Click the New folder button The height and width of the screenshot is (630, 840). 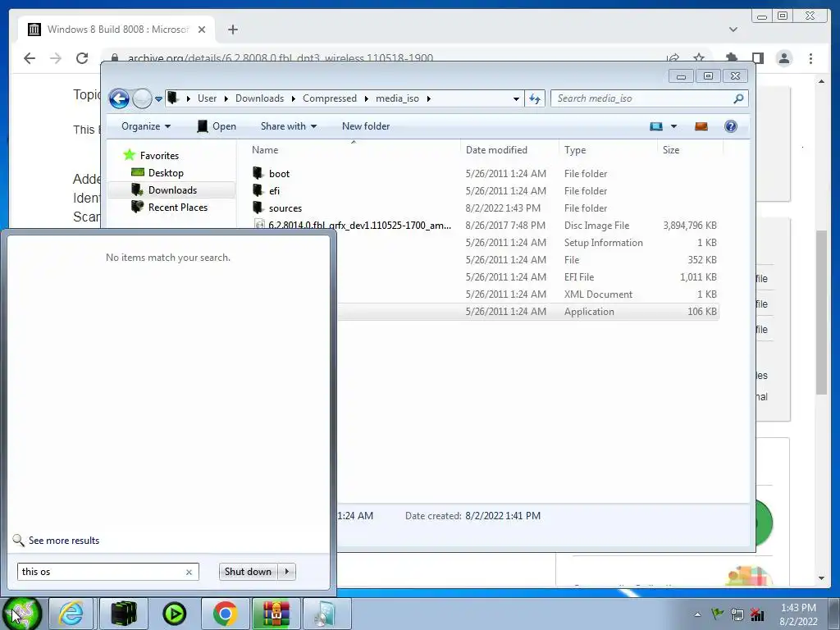coord(366,126)
